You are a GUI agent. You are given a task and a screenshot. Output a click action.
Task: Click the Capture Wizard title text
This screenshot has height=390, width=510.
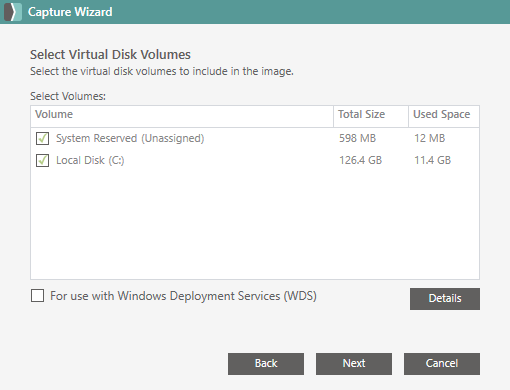point(70,12)
